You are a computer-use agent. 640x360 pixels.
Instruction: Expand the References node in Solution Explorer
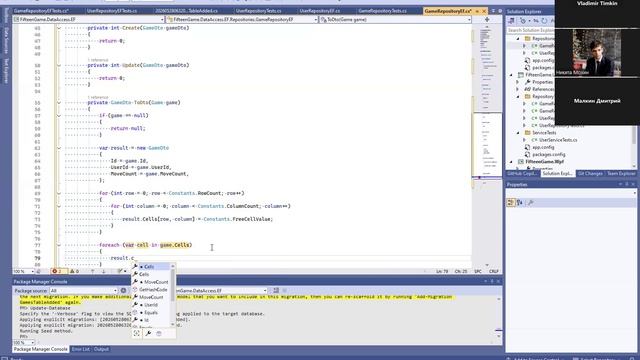tap(518, 89)
